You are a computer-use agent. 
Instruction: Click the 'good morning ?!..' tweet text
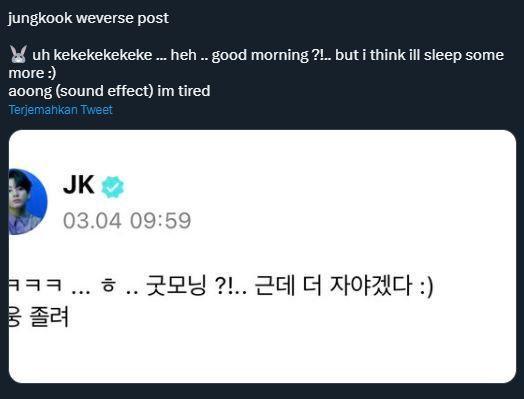(271, 55)
